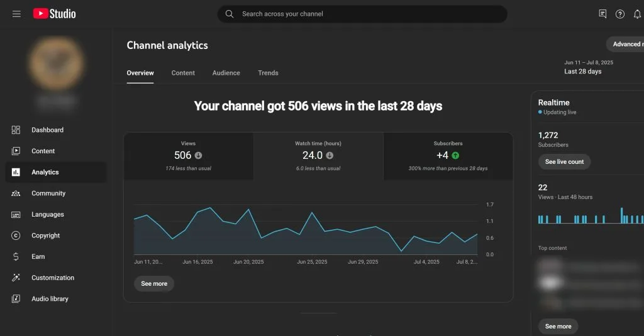Open Languages in the sidebar
Screen dimensions: 644x336
click(56, 215)
